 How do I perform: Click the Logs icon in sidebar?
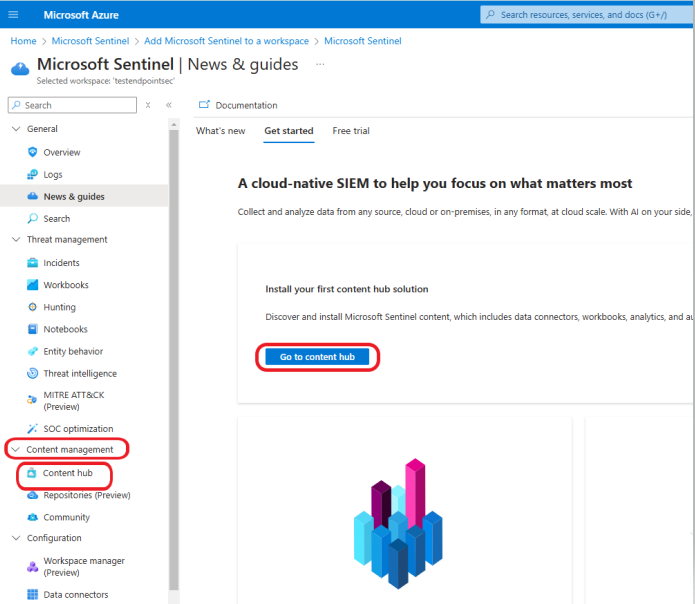coord(32,174)
